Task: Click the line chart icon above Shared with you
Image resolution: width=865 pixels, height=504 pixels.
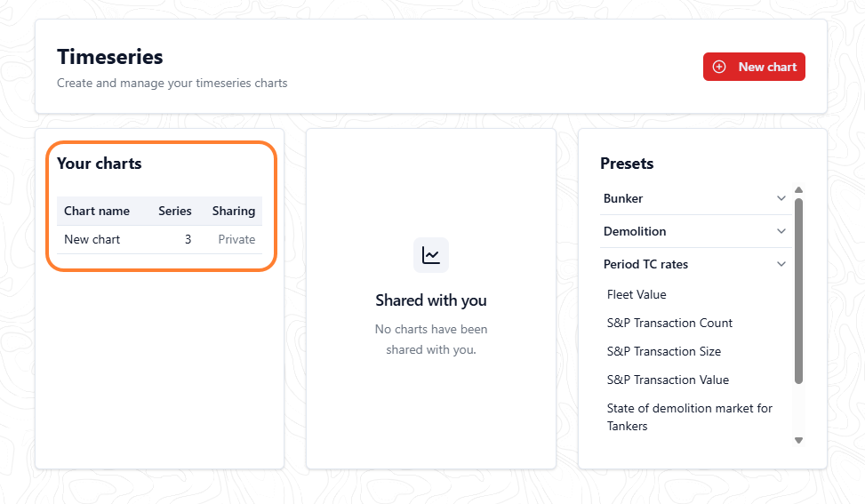Action: point(431,255)
